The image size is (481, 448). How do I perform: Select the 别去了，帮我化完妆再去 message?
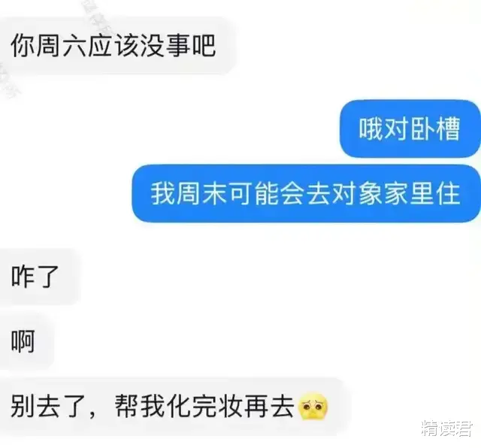coord(174,407)
